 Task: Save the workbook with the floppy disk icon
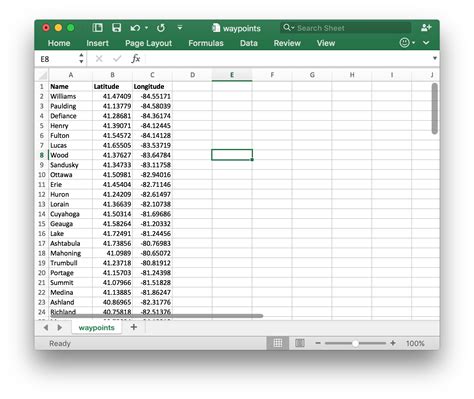[x=116, y=28]
